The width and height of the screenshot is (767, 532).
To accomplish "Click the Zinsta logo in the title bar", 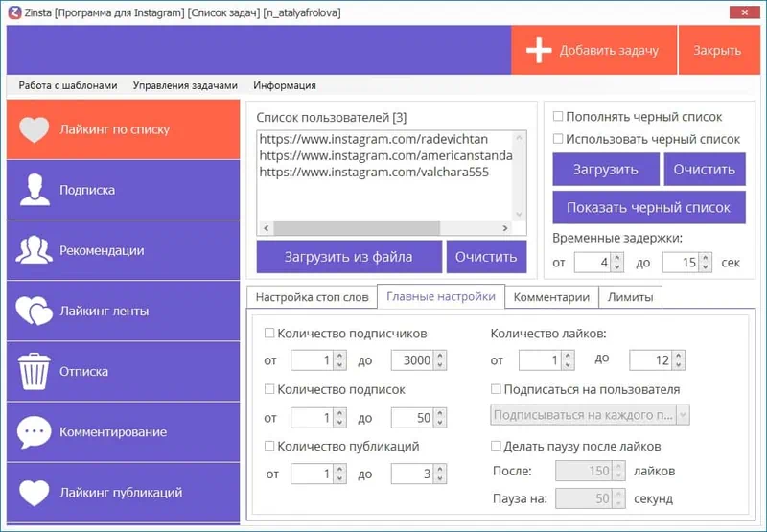I will click(x=15, y=12).
